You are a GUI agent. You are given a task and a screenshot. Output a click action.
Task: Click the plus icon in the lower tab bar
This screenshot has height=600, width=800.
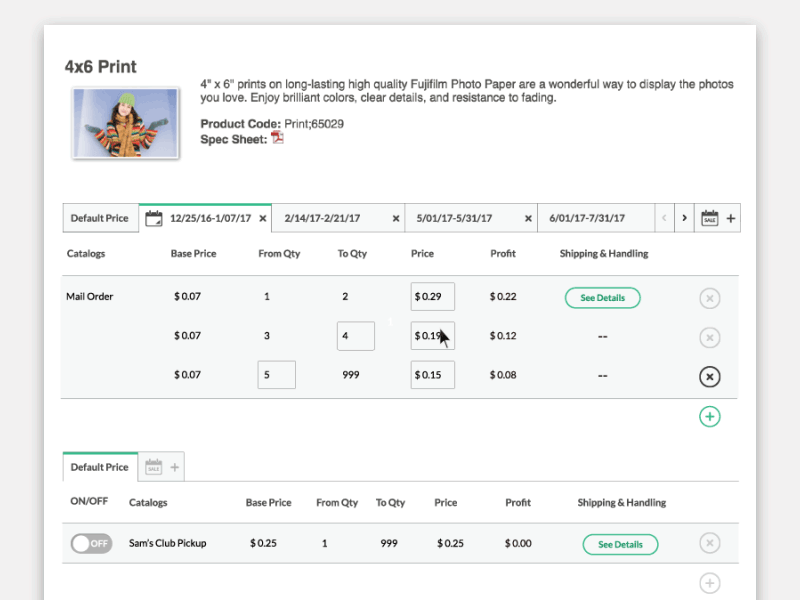(x=175, y=466)
